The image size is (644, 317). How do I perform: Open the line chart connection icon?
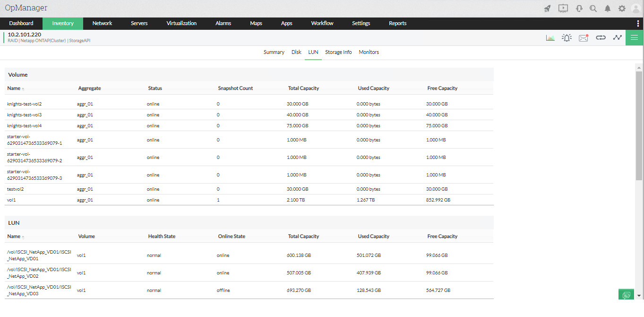(617, 38)
